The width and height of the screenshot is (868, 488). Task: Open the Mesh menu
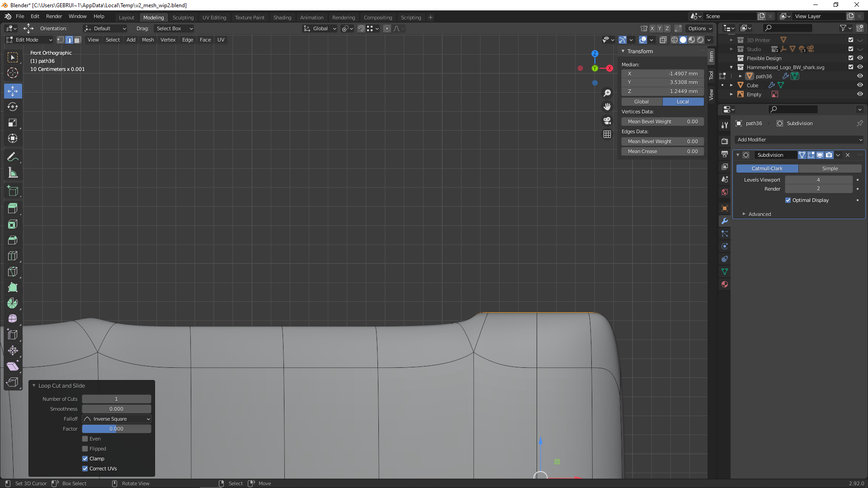(x=148, y=40)
